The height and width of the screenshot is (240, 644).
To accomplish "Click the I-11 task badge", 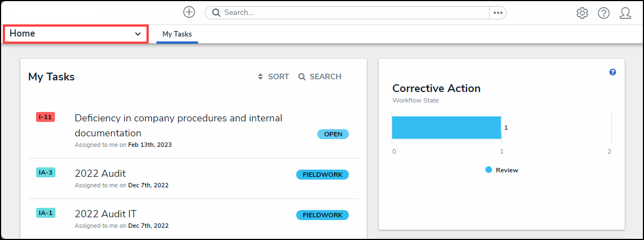I will click(45, 117).
